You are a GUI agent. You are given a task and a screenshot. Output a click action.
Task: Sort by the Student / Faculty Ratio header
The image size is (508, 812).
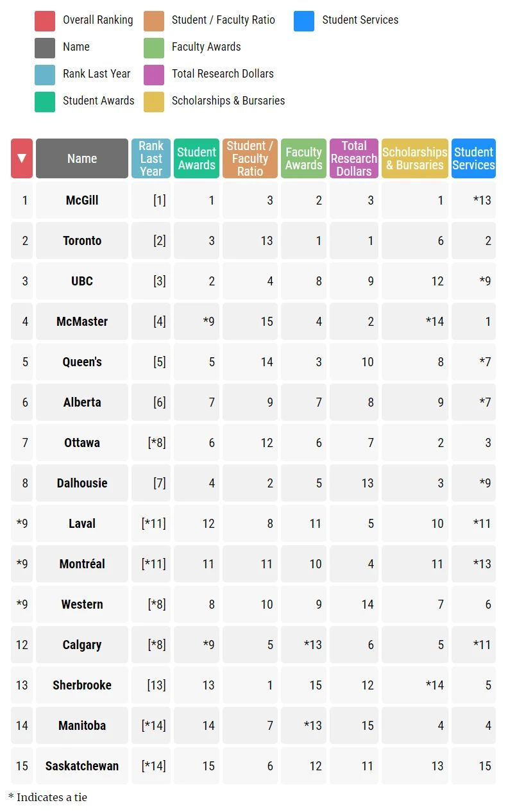(250, 158)
